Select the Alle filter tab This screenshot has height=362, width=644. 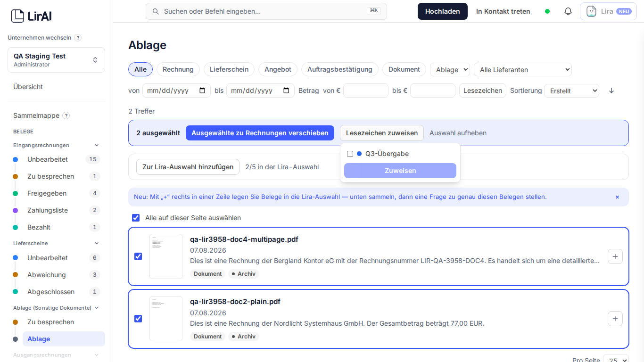[x=140, y=69]
